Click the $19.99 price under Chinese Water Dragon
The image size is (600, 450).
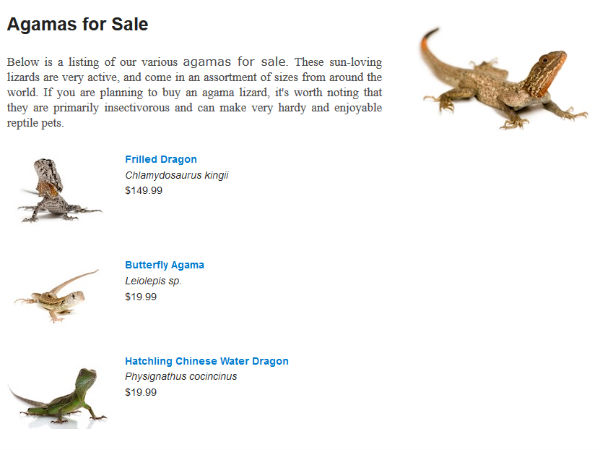[141, 392]
